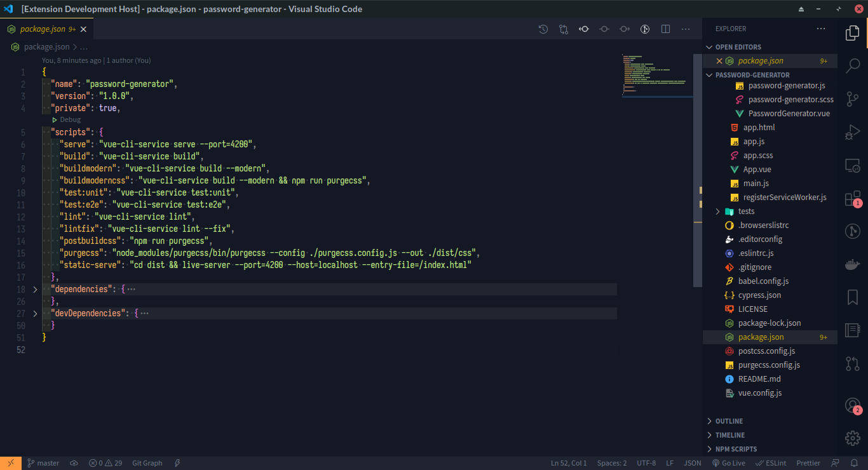868x470 pixels.
Task: Click Git Graph in status bar
Action: click(147, 463)
